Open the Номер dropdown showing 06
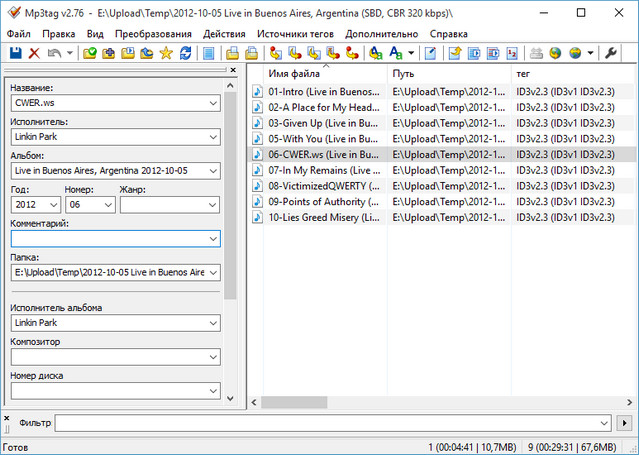 [x=108, y=205]
